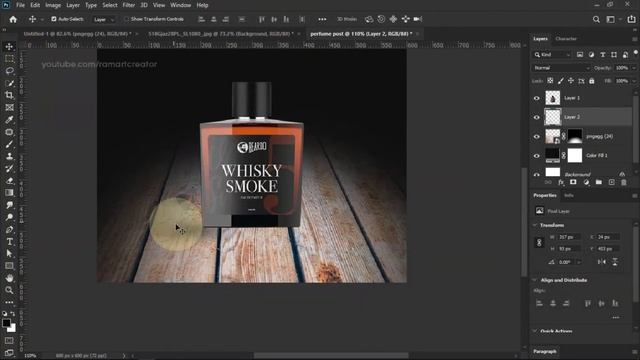Image resolution: width=640 pixels, height=360 pixels.
Task: Select the Hand tool
Action: pyautogui.click(x=9, y=278)
